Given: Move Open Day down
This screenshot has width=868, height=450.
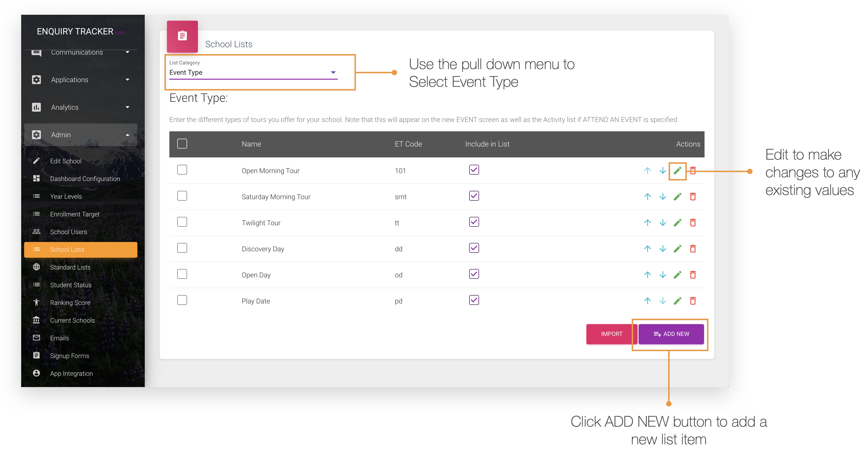Looking at the screenshot, I should click(x=662, y=275).
